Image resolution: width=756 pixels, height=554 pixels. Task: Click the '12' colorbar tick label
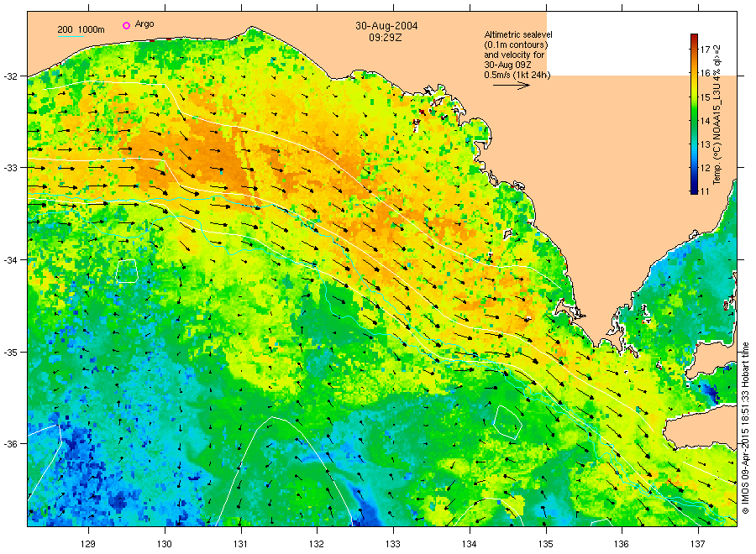[x=705, y=168]
